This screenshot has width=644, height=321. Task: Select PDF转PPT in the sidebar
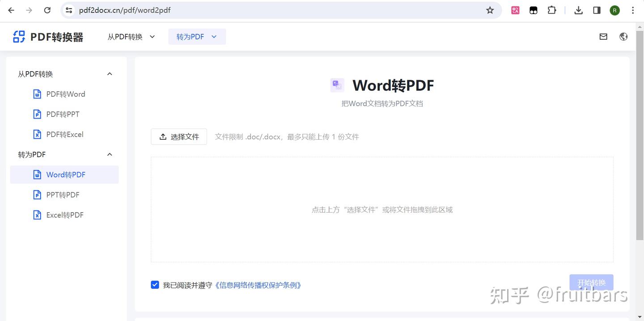(64, 114)
